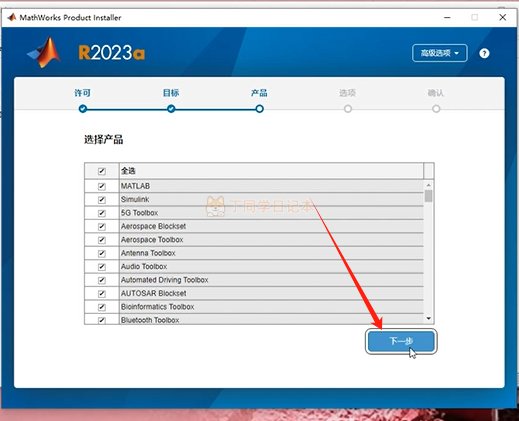The width and height of the screenshot is (519, 421).
Task: Click the Simulink product name
Action: [x=135, y=199]
